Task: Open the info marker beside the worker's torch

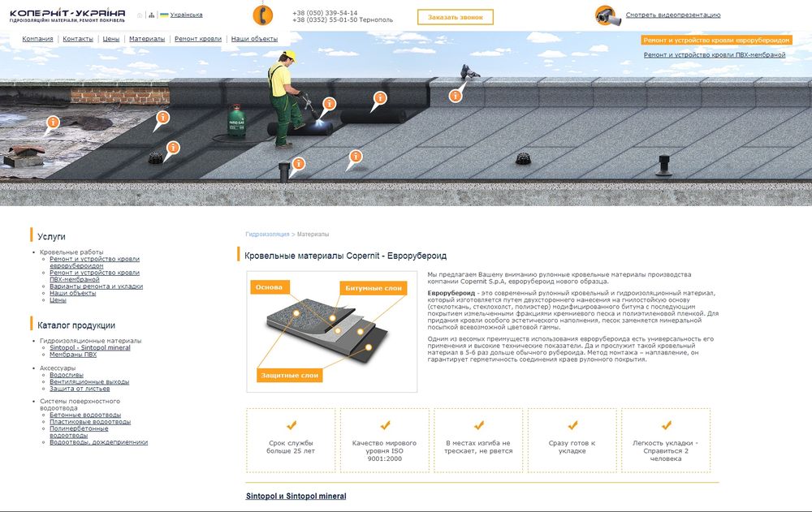Action: (x=329, y=104)
